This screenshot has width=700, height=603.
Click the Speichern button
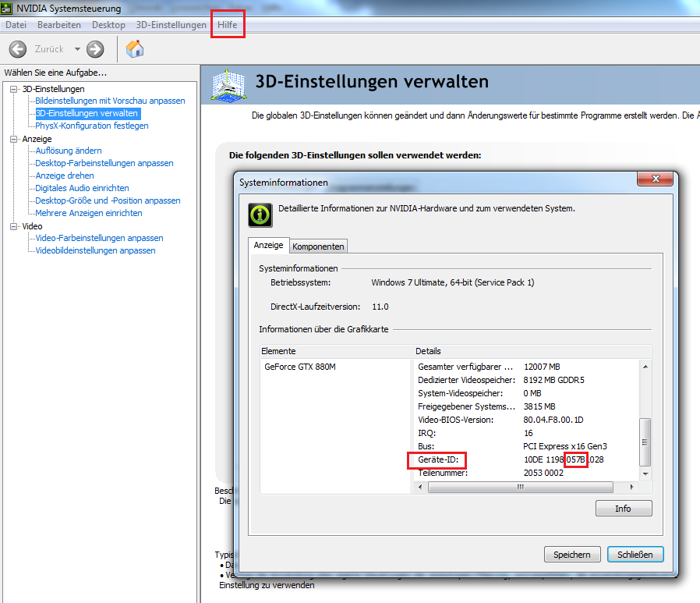pyautogui.click(x=572, y=555)
